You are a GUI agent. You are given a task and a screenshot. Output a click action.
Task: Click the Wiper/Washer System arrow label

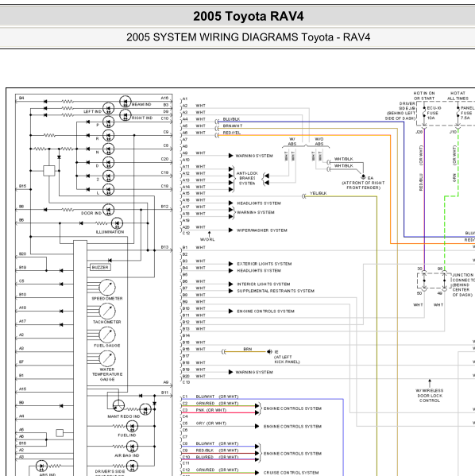coord(262,230)
